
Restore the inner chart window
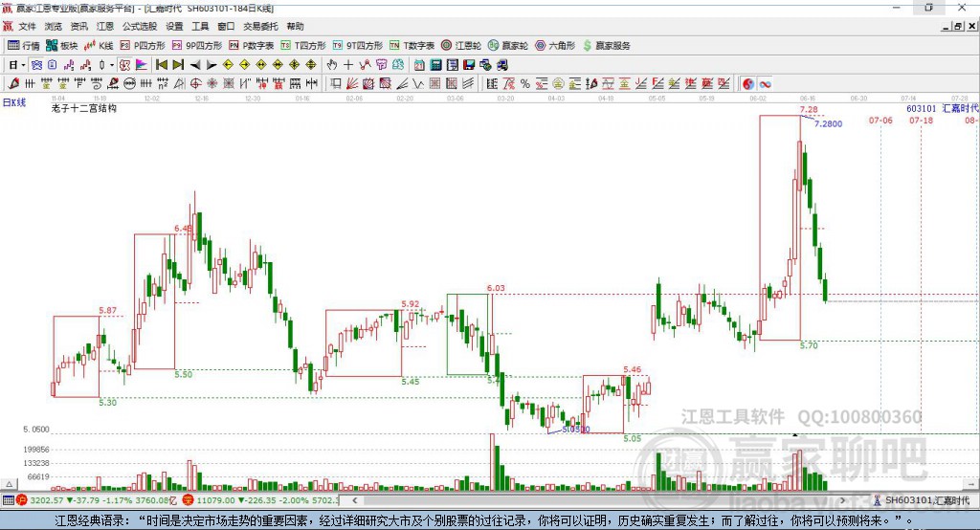pos(959,26)
